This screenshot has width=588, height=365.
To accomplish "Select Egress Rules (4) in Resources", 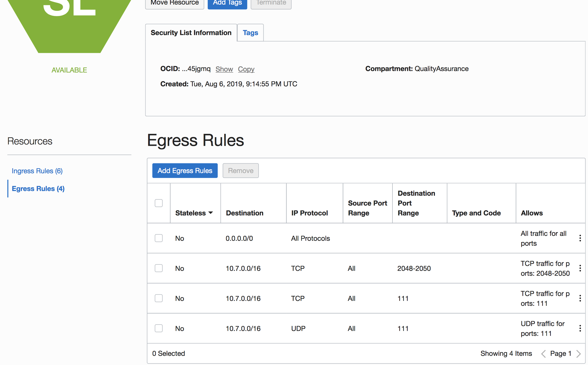I will click(38, 189).
